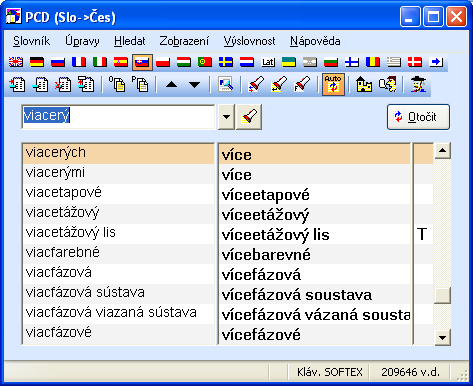Select the Swedish flag dictionary
This screenshot has width=473, height=386.
[226, 62]
